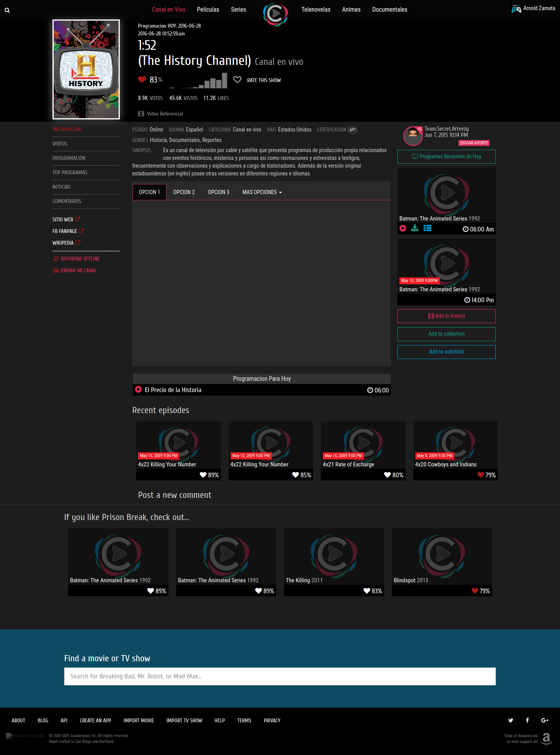Viewport: 560px width, 755px height.
Task: Click the History Channel poster thumbnail
Action: pyautogui.click(x=86, y=69)
